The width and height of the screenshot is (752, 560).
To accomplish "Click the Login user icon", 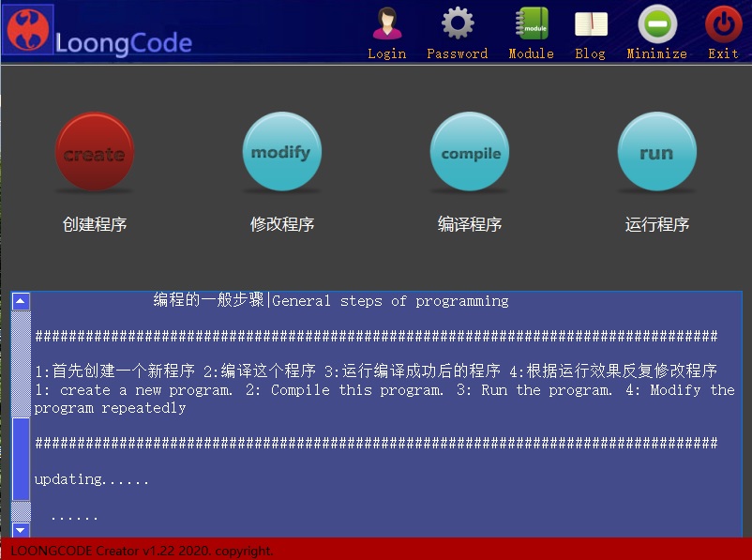I will tap(386, 23).
